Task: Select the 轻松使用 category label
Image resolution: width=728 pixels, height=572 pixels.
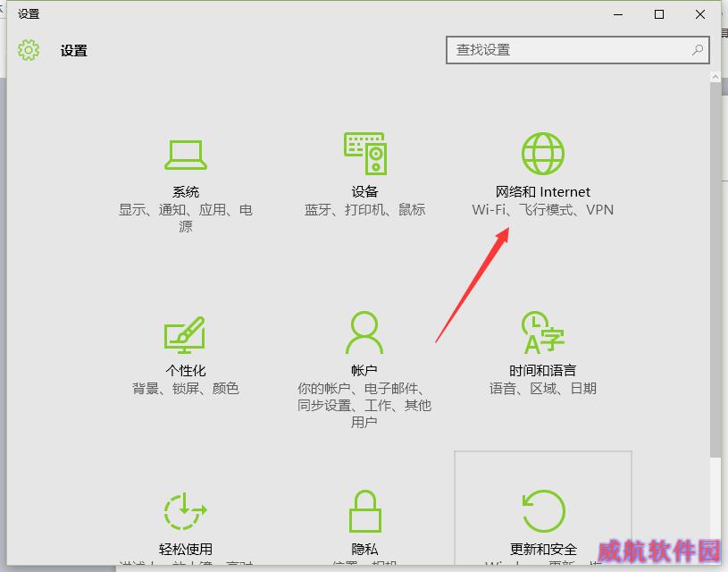Action: pos(186,550)
